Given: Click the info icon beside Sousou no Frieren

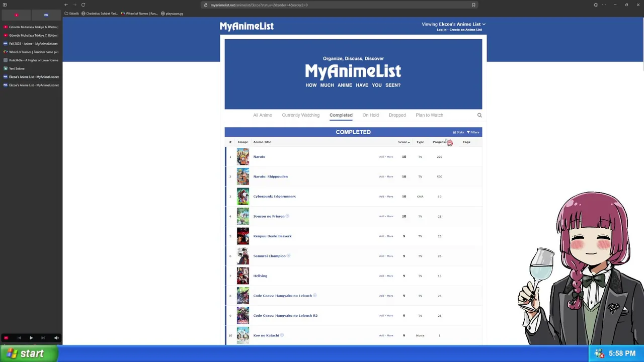Looking at the screenshot, I should point(287,216).
